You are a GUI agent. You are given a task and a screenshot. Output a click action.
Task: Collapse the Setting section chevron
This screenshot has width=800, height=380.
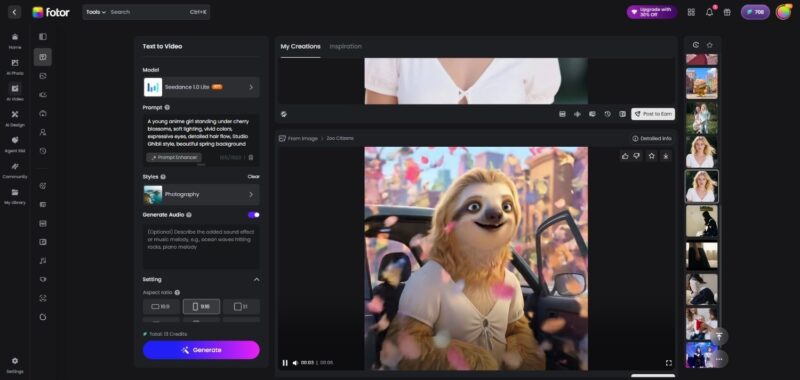(256, 280)
